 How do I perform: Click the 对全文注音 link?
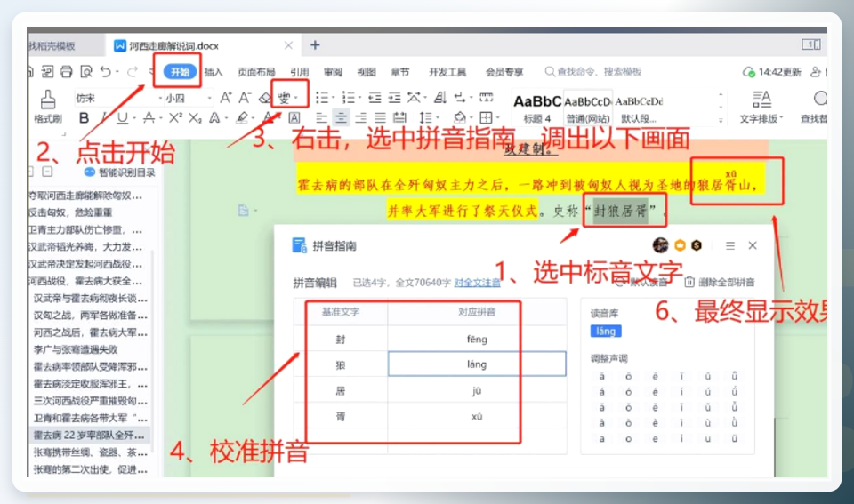click(x=477, y=283)
